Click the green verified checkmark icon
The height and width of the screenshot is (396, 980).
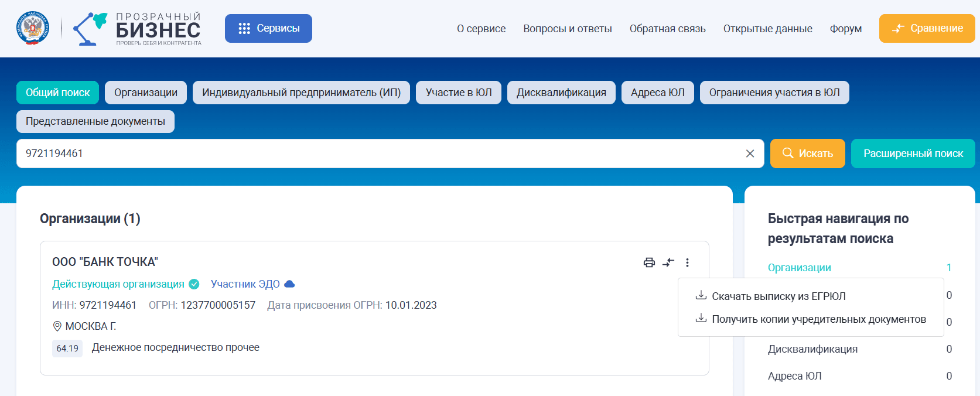click(x=194, y=284)
